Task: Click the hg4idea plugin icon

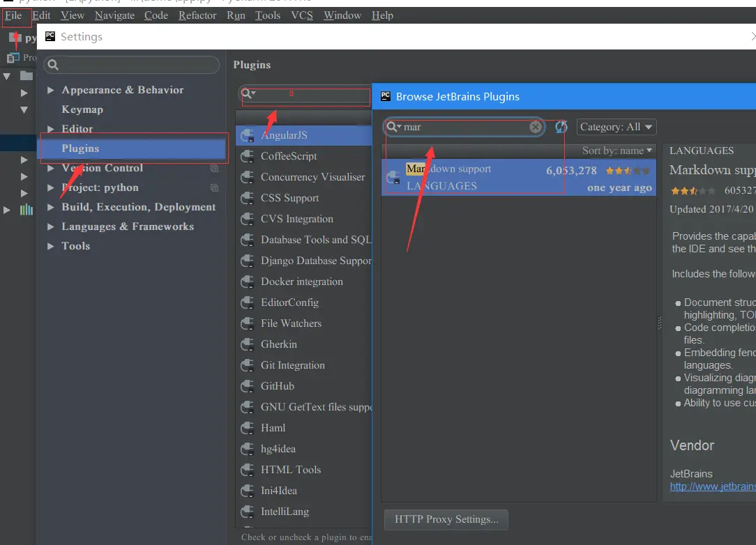Action: click(248, 449)
